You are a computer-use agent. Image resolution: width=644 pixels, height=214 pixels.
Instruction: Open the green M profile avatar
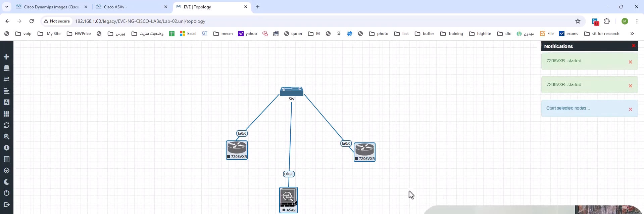click(625, 21)
